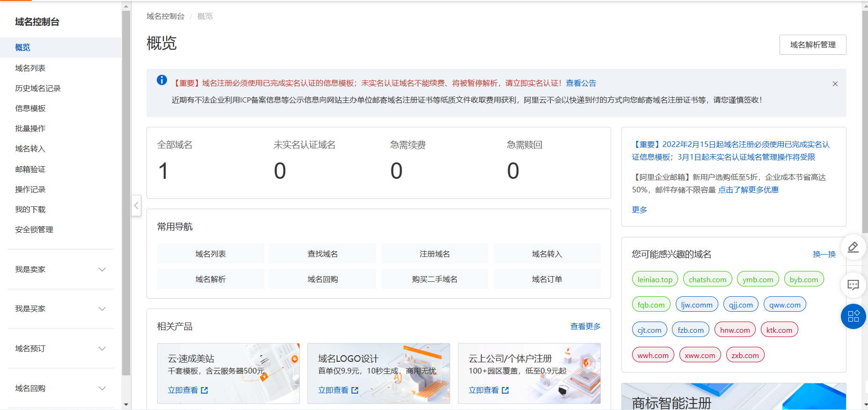This screenshot has width=868, height=410.
Task: Collapse the sidebar with arrow handle
Action: [x=136, y=205]
